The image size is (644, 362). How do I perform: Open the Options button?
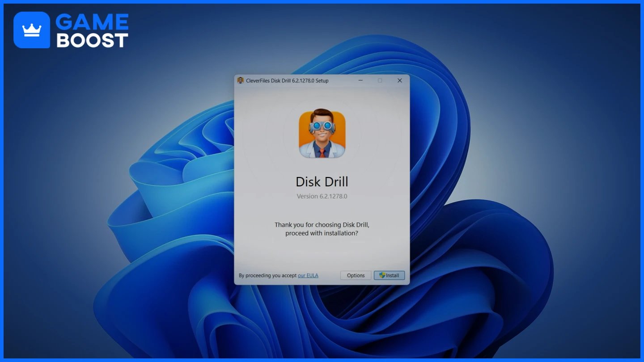tap(356, 275)
